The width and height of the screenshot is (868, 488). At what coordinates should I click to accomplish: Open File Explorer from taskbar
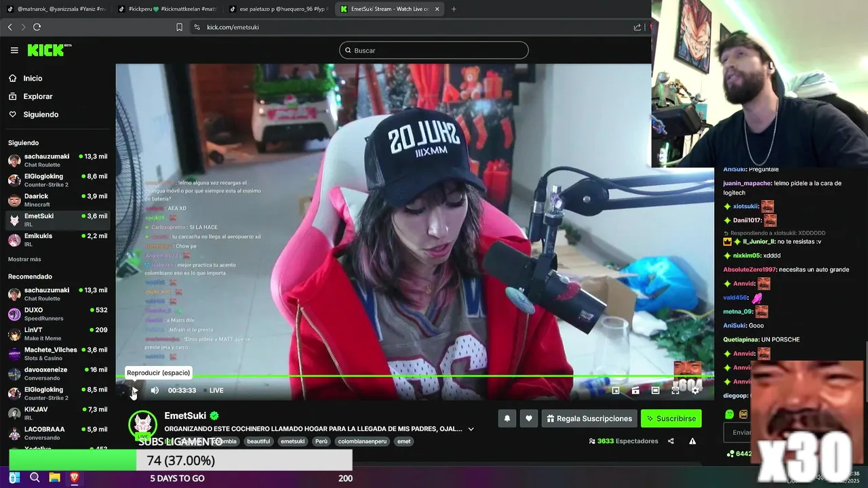click(x=54, y=478)
